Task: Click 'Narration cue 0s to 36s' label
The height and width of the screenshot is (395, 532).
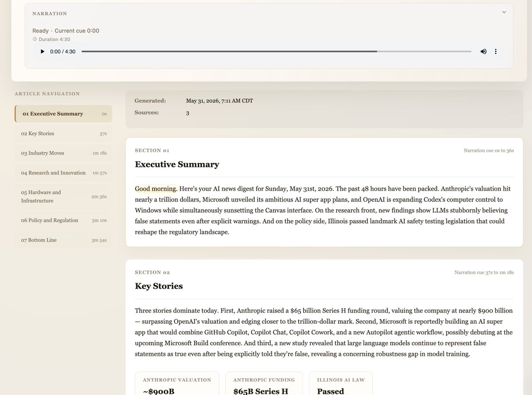Action: pos(489,150)
